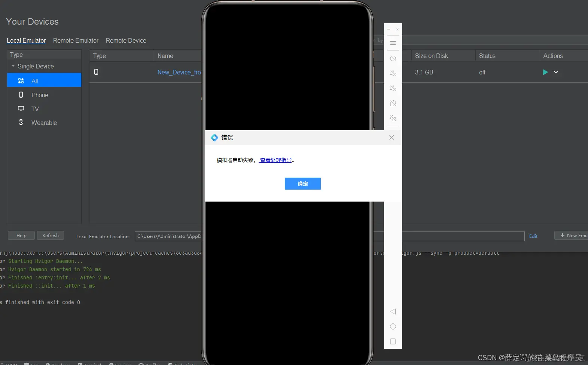Click the Finished ::init... after 1 ms line
The image size is (588, 365).
[52, 286]
